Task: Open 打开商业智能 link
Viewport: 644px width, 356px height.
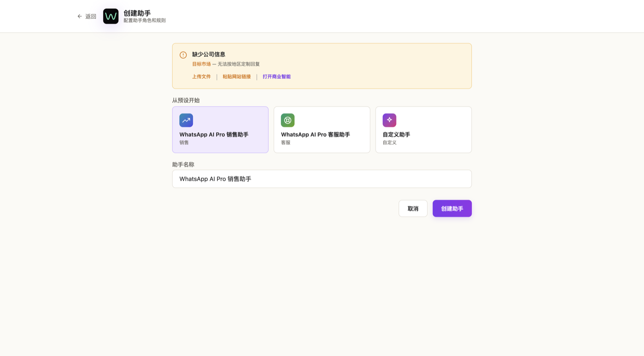Action: pyautogui.click(x=277, y=77)
